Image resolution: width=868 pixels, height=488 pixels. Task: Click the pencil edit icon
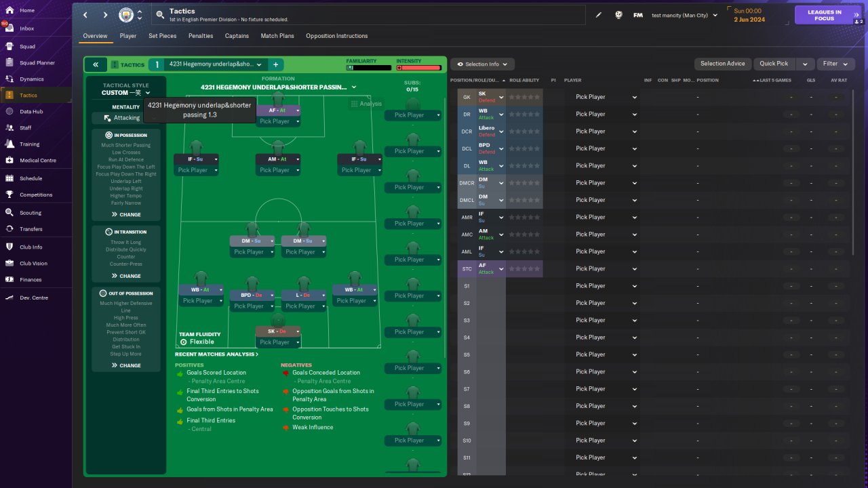599,14
